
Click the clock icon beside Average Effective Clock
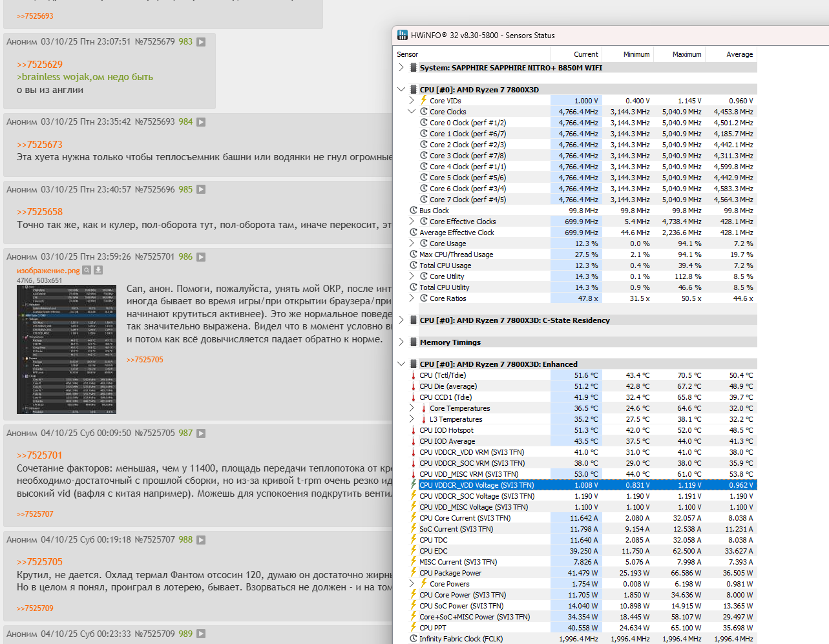[414, 233]
